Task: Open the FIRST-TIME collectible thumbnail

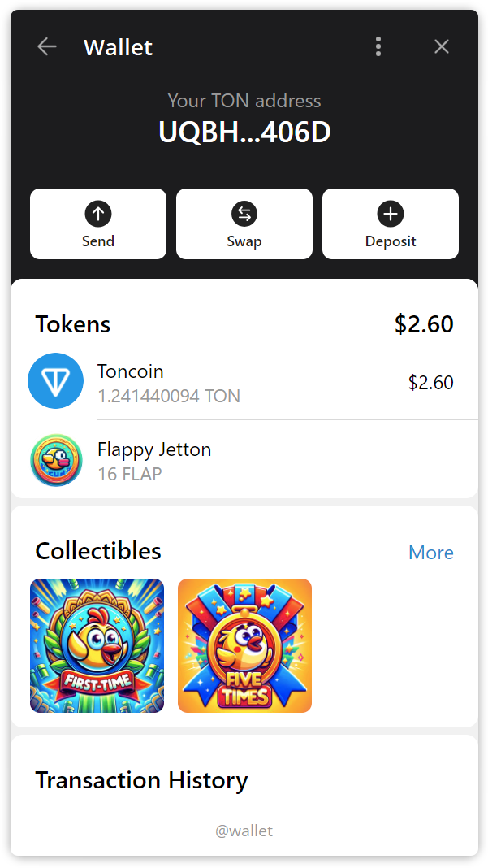Action: [97, 645]
